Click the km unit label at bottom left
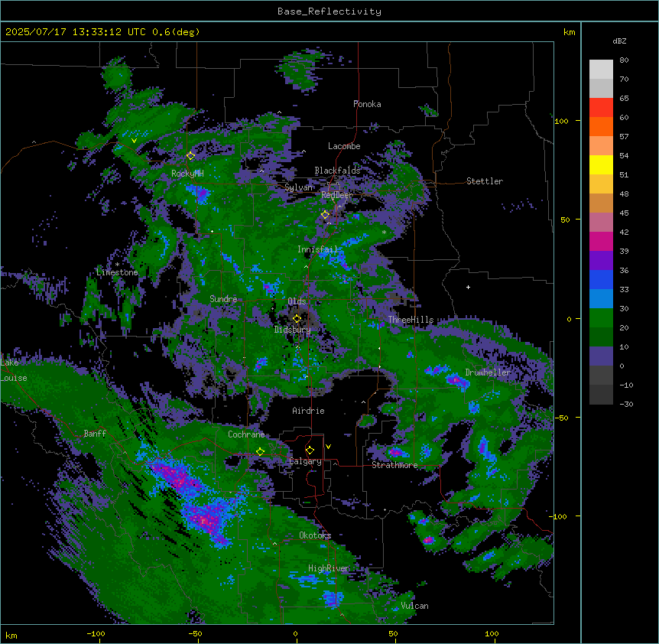This screenshot has height=644, width=659. click(x=11, y=635)
